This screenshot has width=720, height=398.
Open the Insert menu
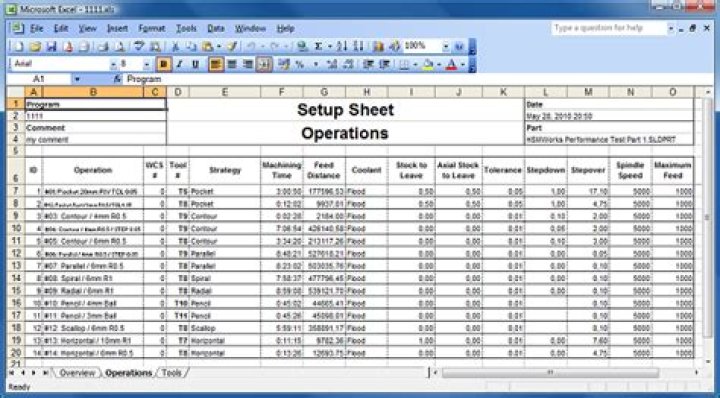click(118, 28)
